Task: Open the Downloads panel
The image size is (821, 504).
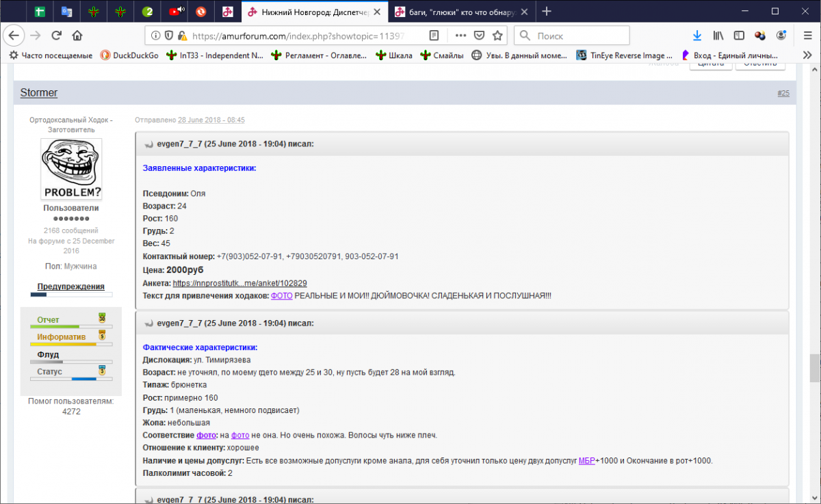Action: pos(697,36)
